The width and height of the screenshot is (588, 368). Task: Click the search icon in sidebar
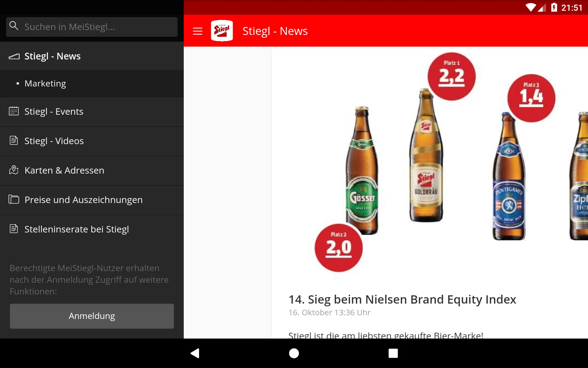coord(14,27)
